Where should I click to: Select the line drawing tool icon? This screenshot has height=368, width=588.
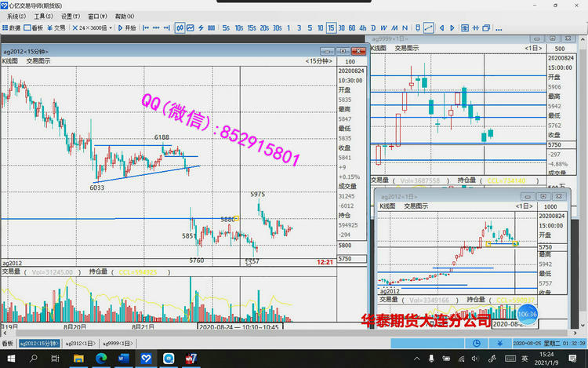click(x=430, y=27)
